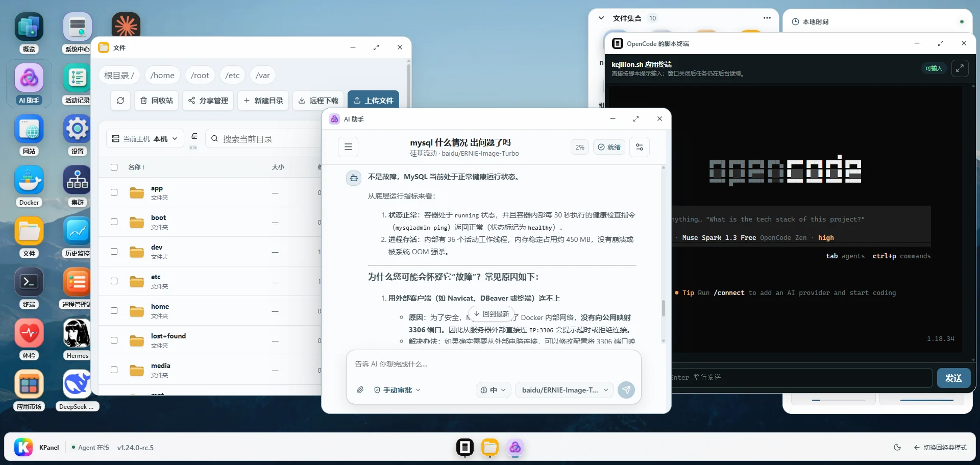The image size is (980, 465).
Task: Click the OpenCode icon in the dock
Action: (x=465, y=447)
